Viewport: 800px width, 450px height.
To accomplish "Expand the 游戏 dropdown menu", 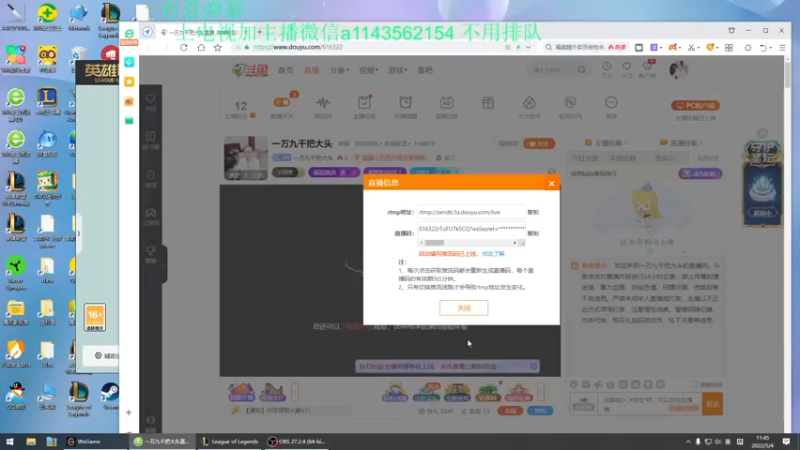I will [398, 70].
